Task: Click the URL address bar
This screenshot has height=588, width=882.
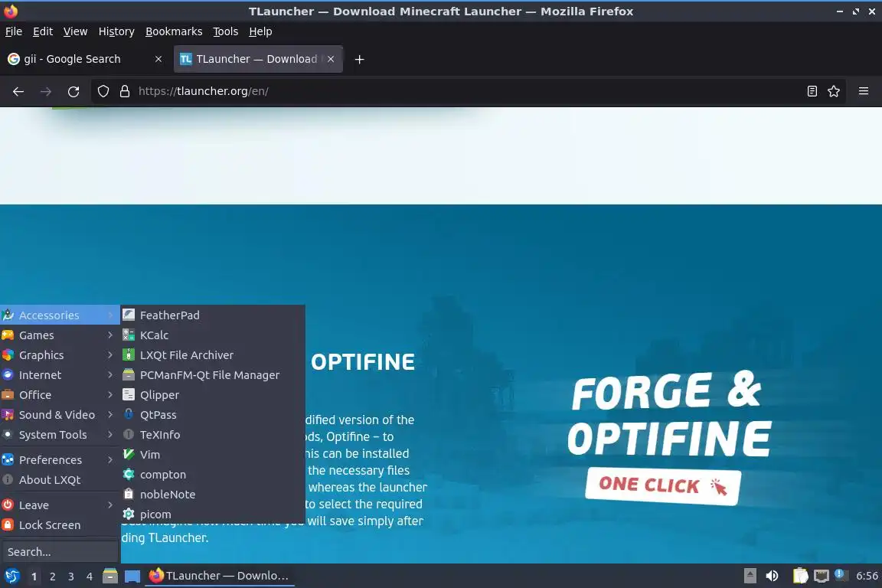Action: click(467, 91)
